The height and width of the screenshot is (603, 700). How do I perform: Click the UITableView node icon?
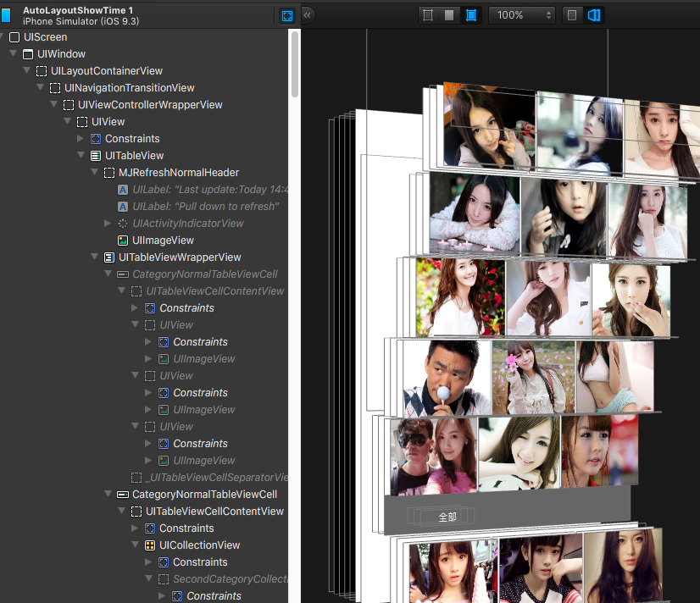[96, 156]
